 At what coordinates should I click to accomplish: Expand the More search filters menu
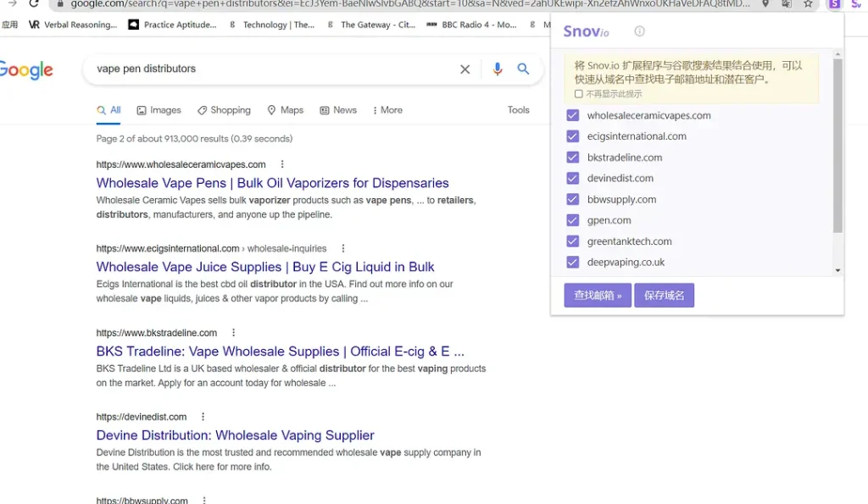click(387, 110)
